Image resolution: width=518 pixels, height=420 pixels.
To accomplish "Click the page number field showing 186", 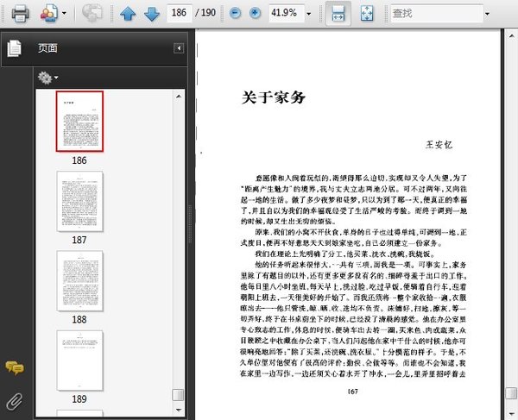I will pos(180,13).
